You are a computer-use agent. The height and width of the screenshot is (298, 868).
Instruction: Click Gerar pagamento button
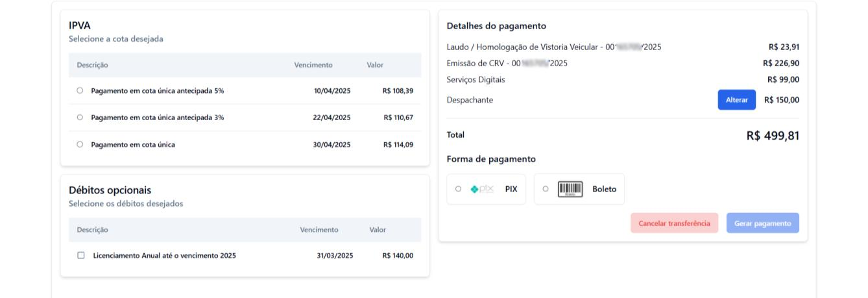762,223
